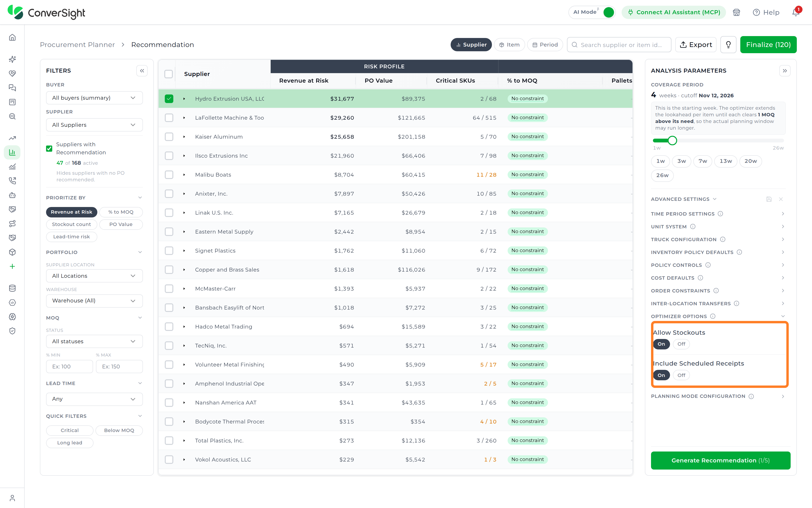Expand the Malibu Boats row

point(184,175)
